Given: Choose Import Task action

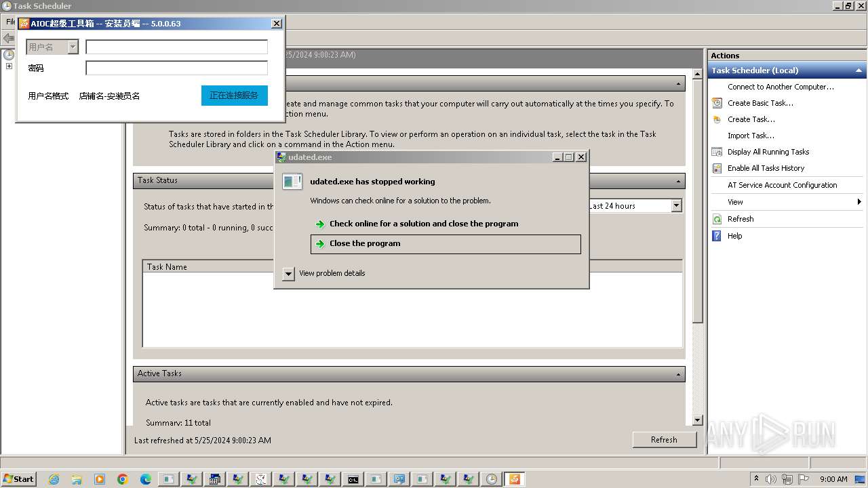Looking at the screenshot, I should click(751, 136).
